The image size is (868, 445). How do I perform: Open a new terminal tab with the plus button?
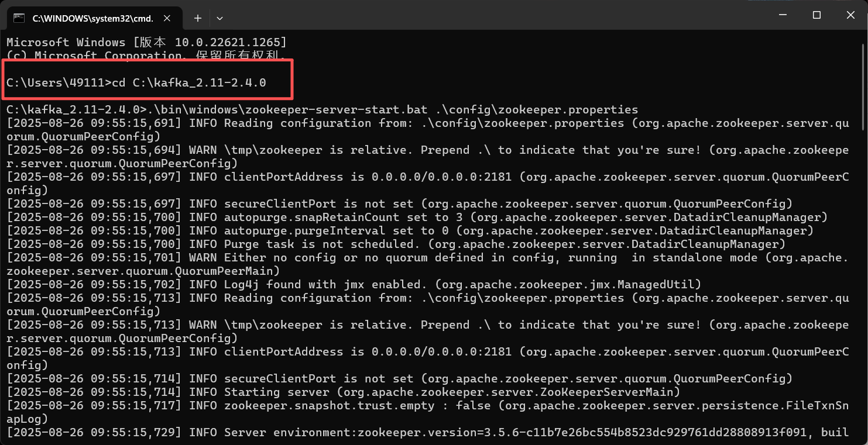(197, 18)
